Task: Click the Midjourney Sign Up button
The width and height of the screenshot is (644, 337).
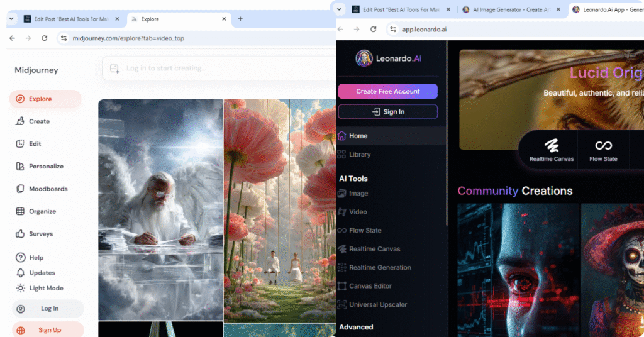Action: pos(48,330)
